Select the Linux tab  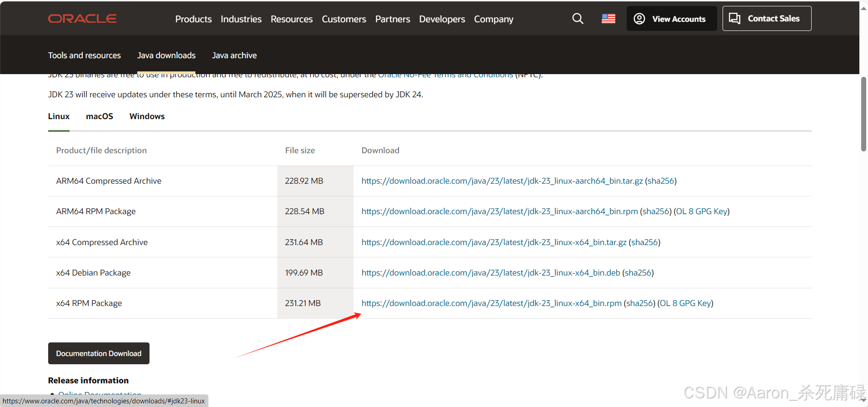[x=59, y=116]
